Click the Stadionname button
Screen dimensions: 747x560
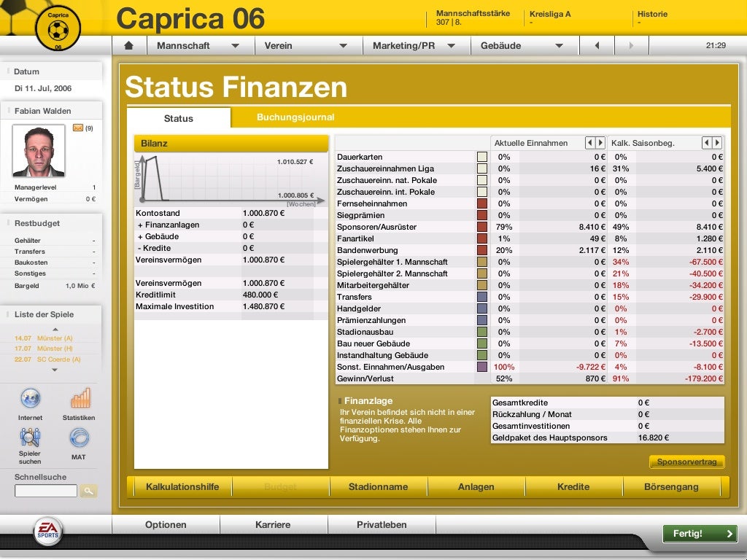[379, 486]
